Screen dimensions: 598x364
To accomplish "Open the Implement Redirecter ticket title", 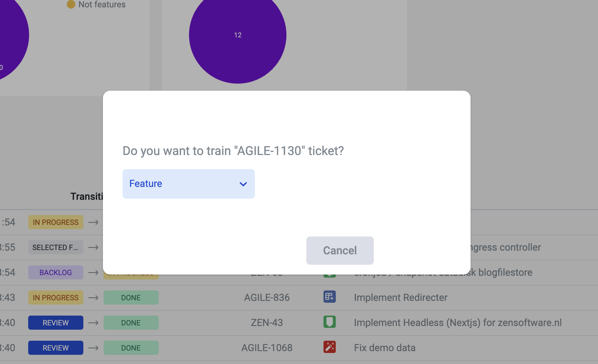I will point(400,298).
